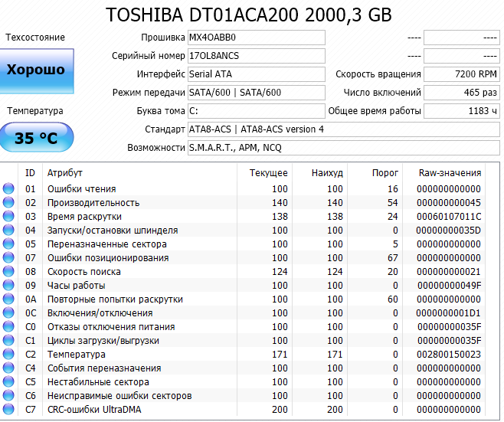The height and width of the screenshot is (422, 504).
Task: Click the status orb for CRC-ошибки UltraDMA
Action: [x=8, y=410]
